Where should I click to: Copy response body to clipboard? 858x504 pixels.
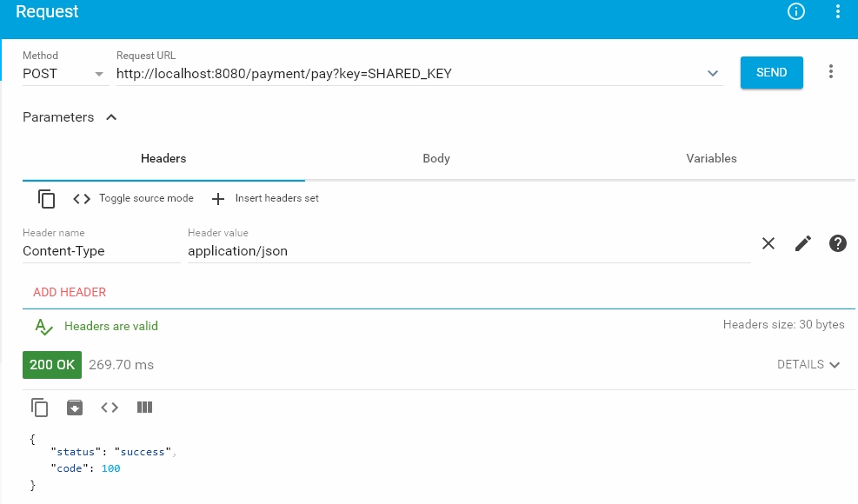[39, 408]
